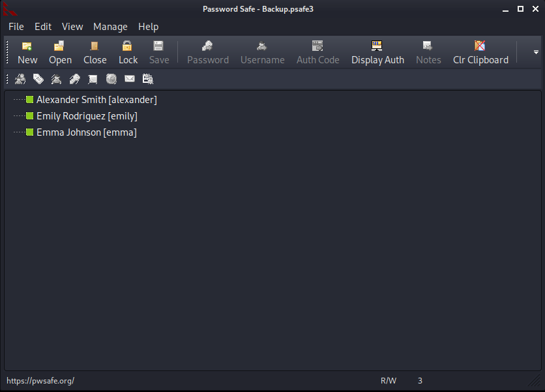Select the Alexander Smith entry

coord(96,100)
